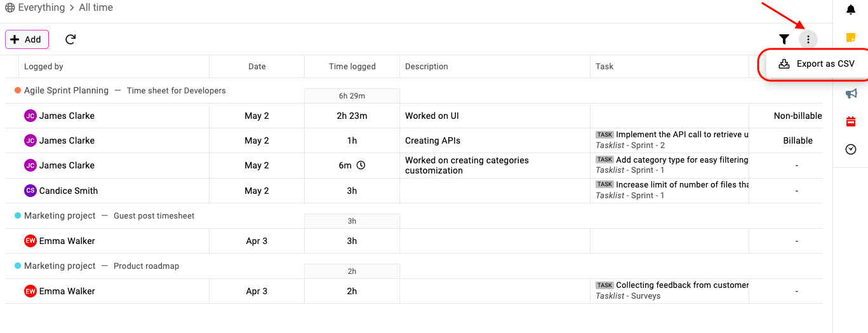Viewport: 868px width, 333px height.
Task: Sort by the Time logged column header
Action: point(352,66)
